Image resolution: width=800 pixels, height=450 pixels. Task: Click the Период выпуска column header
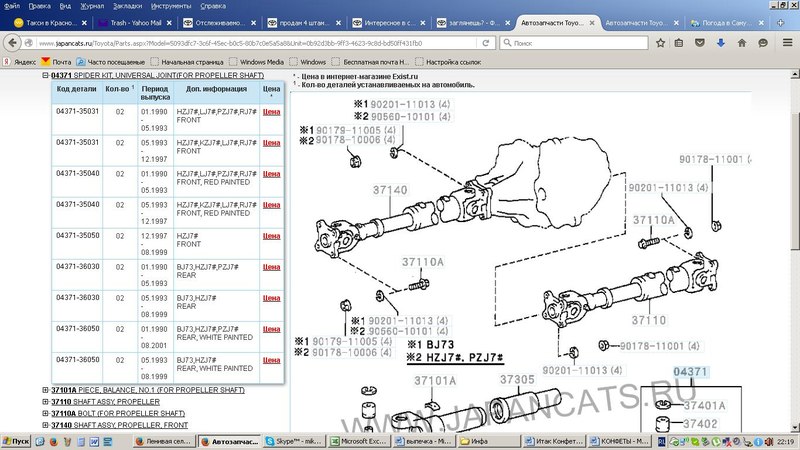click(x=155, y=92)
